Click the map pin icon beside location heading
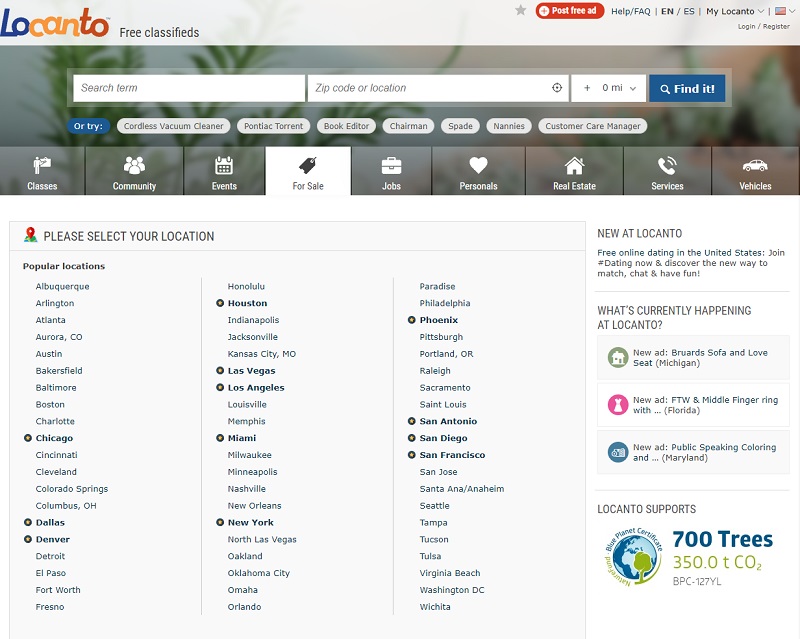The height and width of the screenshot is (639, 800). pos(31,235)
